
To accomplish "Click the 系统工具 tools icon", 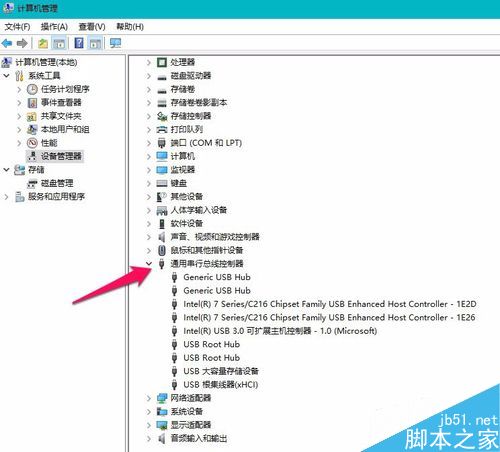I will 19,76.
